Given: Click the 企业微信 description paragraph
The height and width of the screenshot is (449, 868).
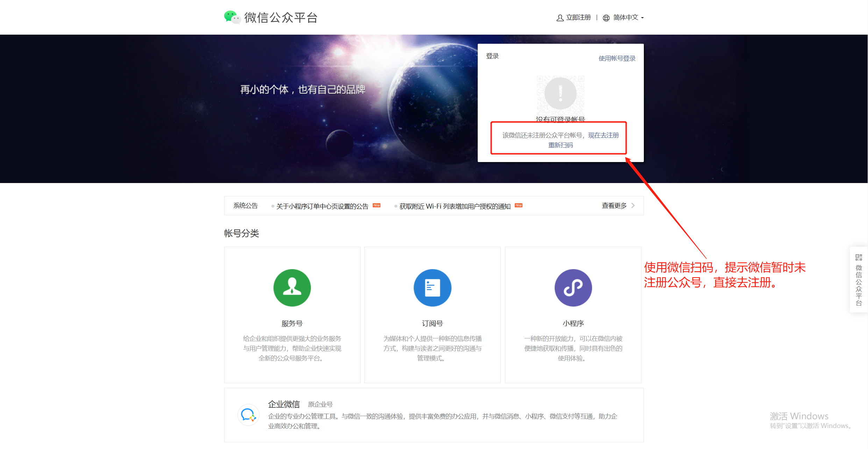Looking at the screenshot, I should (x=442, y=421).
